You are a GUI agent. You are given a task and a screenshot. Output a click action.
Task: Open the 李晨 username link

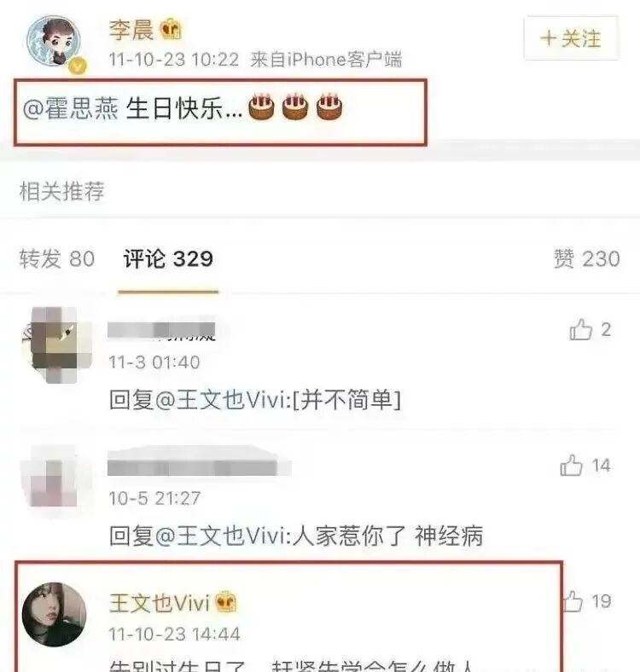click(131, 30)
